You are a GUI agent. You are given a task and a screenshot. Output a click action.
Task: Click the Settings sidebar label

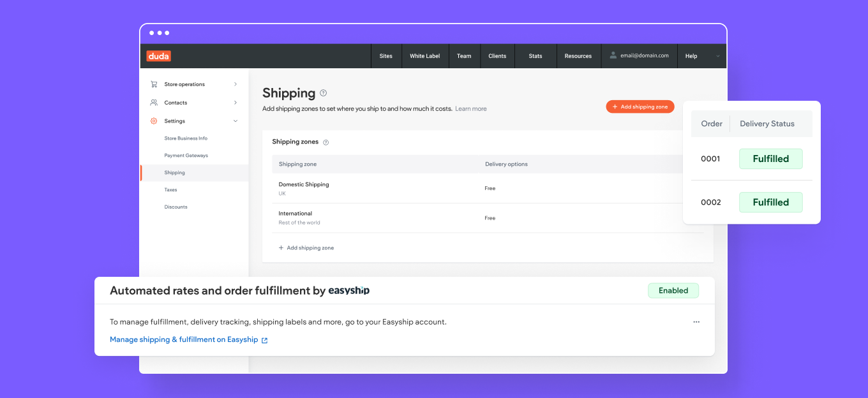tap(175, 121)
